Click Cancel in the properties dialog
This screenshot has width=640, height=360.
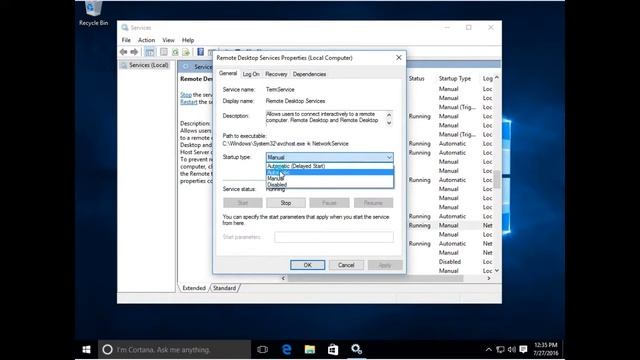coord(346,265)
